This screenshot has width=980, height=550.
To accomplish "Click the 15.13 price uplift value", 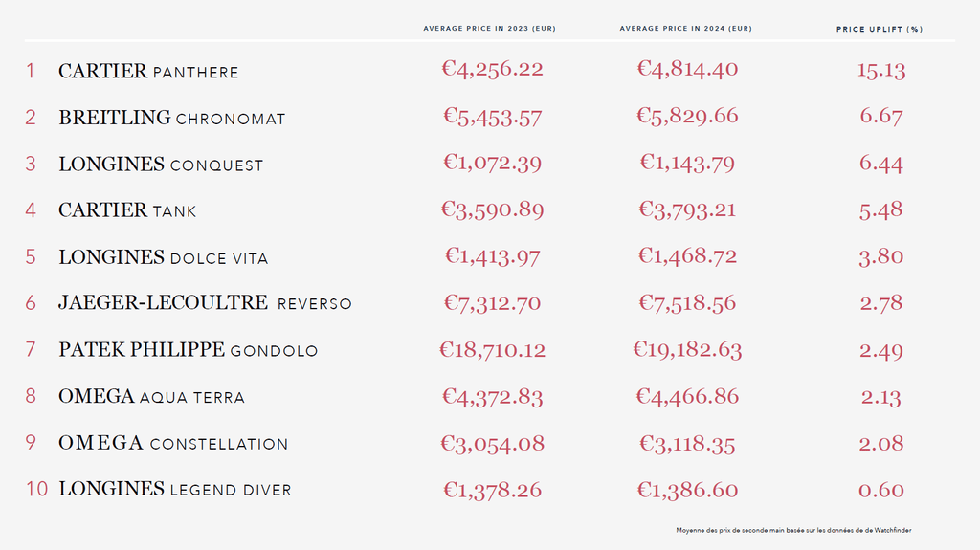I will tap(881, 70).
